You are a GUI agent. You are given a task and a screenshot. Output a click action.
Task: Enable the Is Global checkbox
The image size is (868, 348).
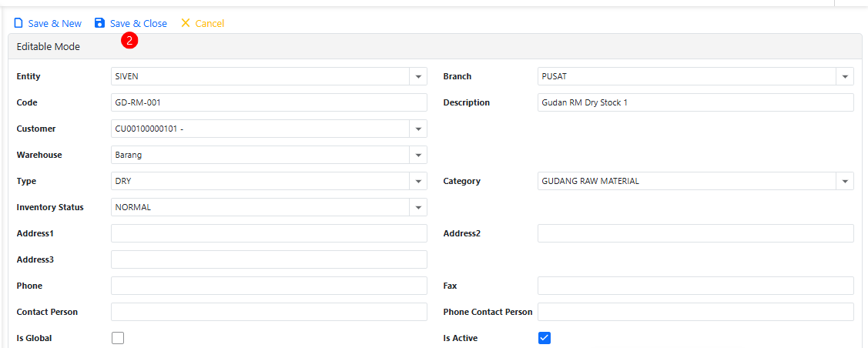117,338
